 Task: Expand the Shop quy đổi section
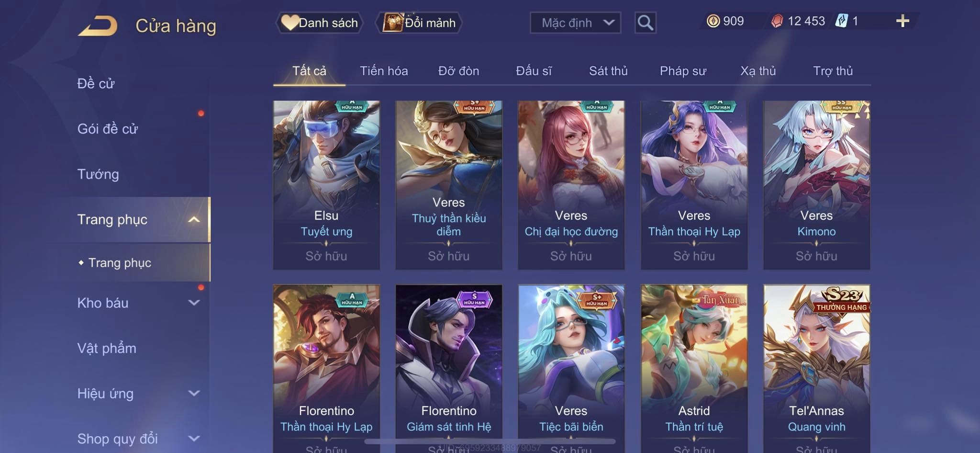pos(194,438)
